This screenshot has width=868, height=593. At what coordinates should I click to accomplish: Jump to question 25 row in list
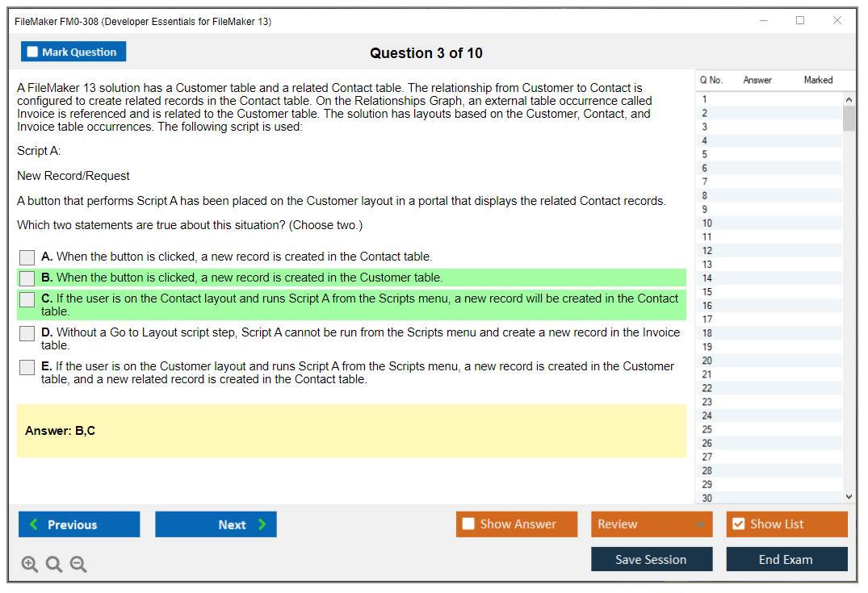707,429
